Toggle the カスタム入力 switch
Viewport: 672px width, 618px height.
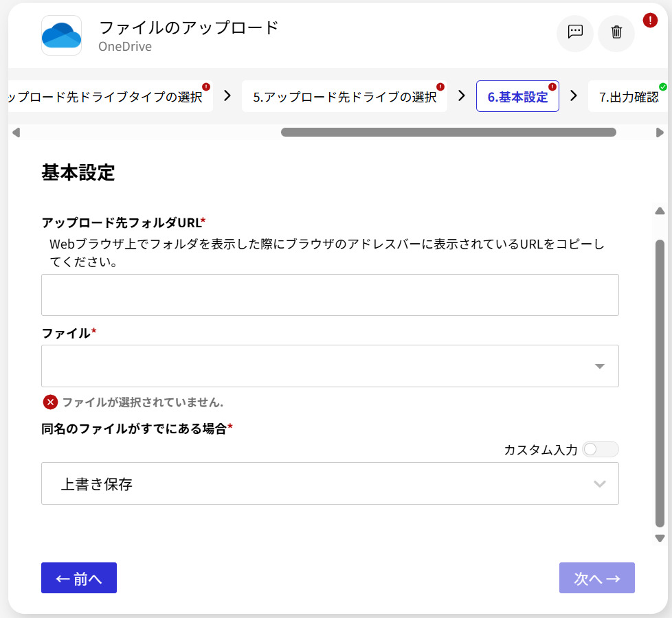pos(600,449)
